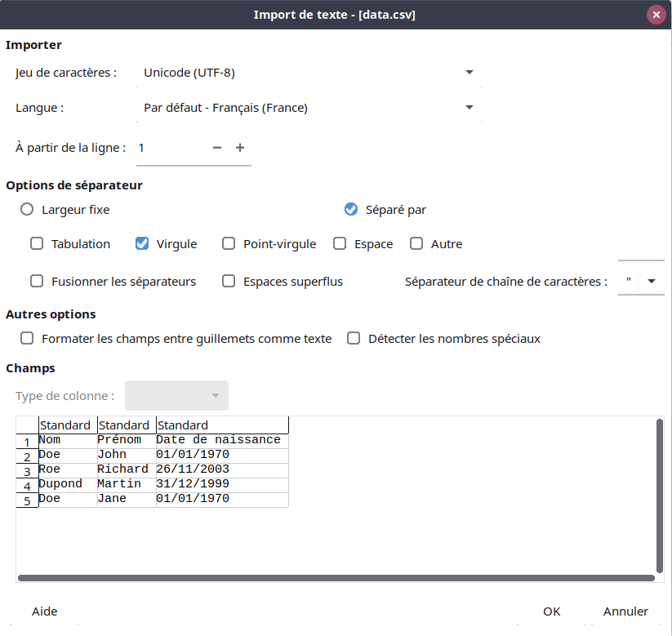Open the Jeu de caractères dropdown

(x=309, y=73)
